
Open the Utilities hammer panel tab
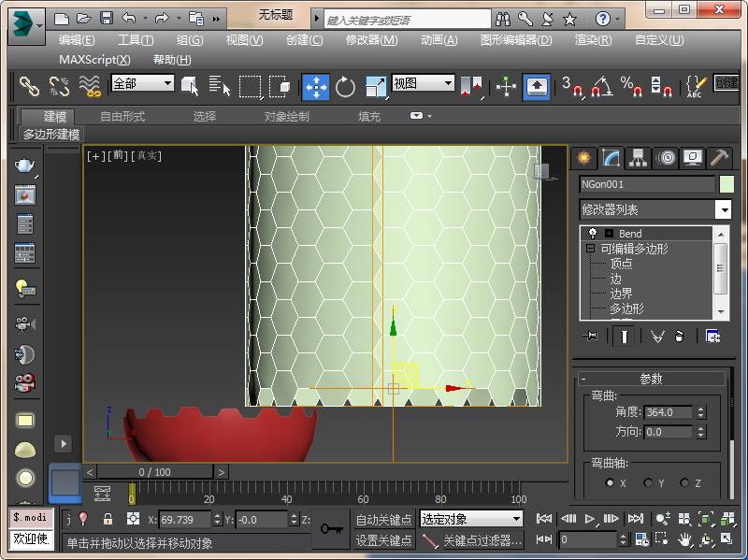(719, 157)
